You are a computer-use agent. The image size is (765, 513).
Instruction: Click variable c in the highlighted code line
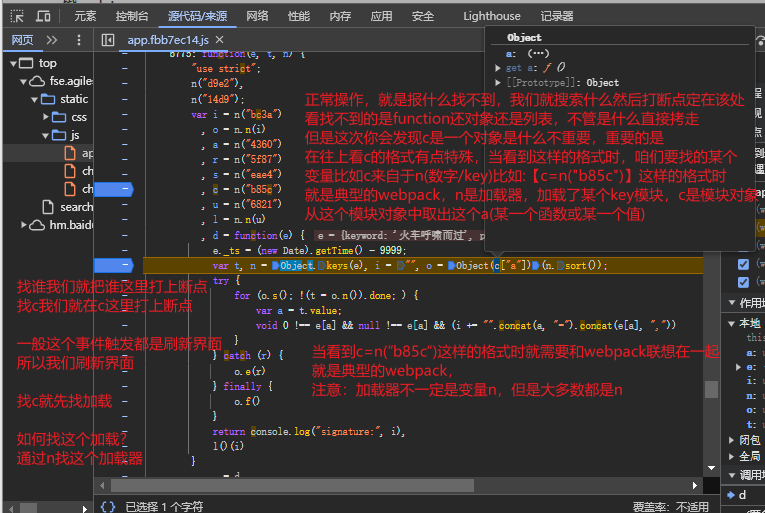496,266
